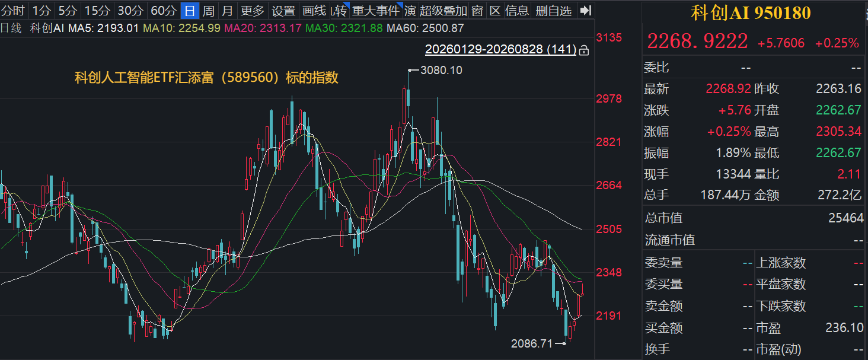
Task: Click the date range 20260129-20260828 link
Action: tap(500, 49)
